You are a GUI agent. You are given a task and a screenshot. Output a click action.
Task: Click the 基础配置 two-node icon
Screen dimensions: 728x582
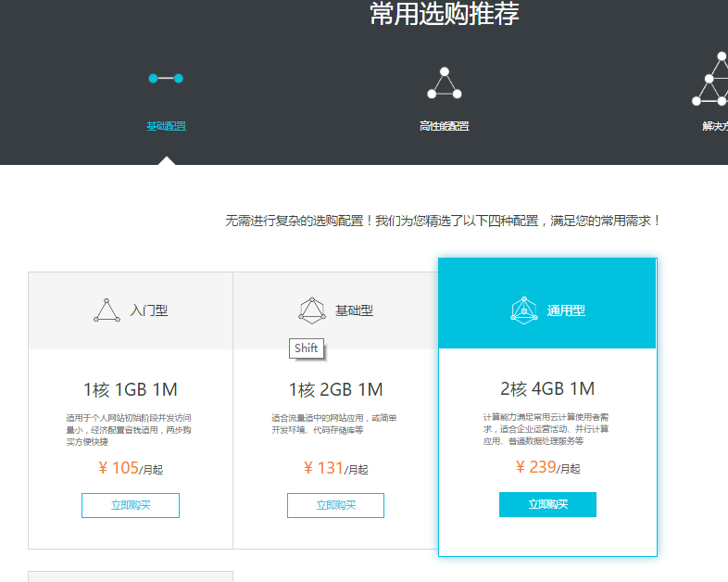[x=166, y=79]
